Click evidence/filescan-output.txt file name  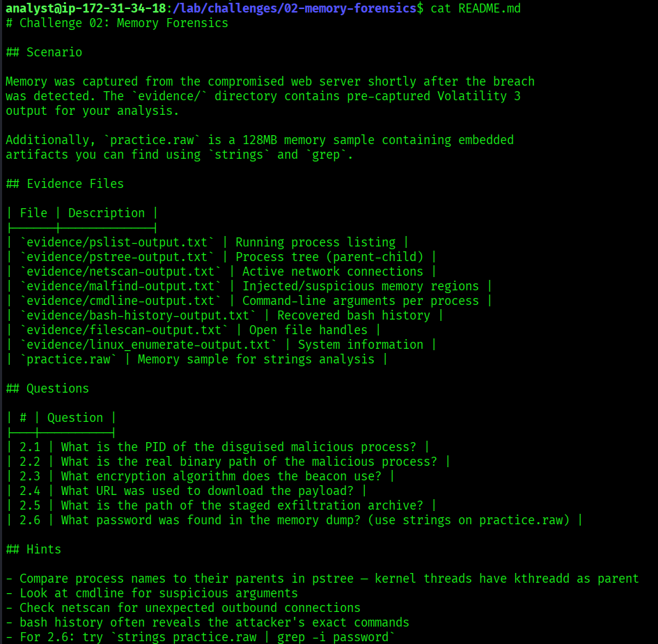click(x=124, y=330)
